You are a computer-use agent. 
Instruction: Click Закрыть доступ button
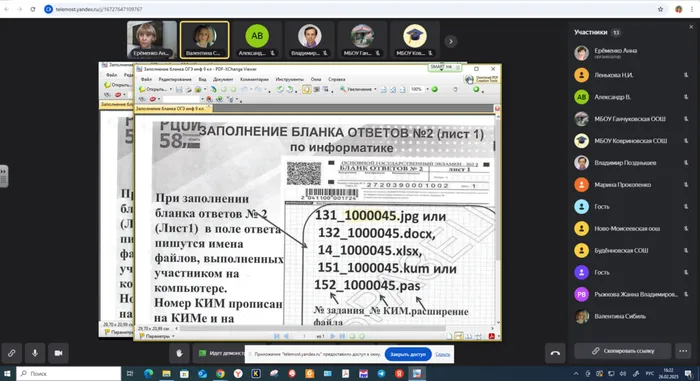click(408, 354)
